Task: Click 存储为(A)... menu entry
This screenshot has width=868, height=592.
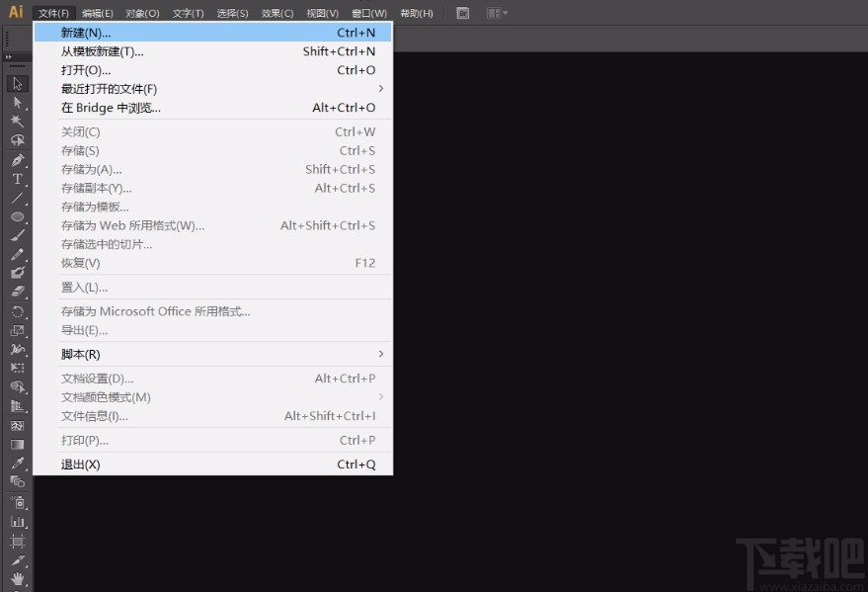Action: click(212, 169)
